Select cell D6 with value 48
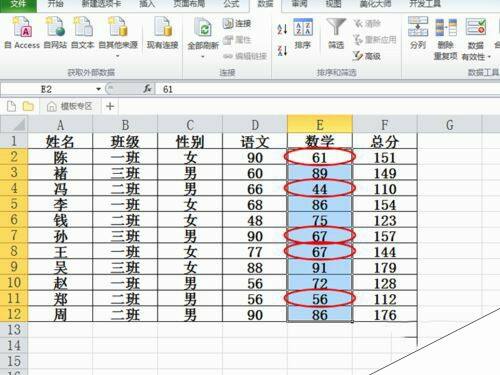Screen dimensions: 500x375 255,220
